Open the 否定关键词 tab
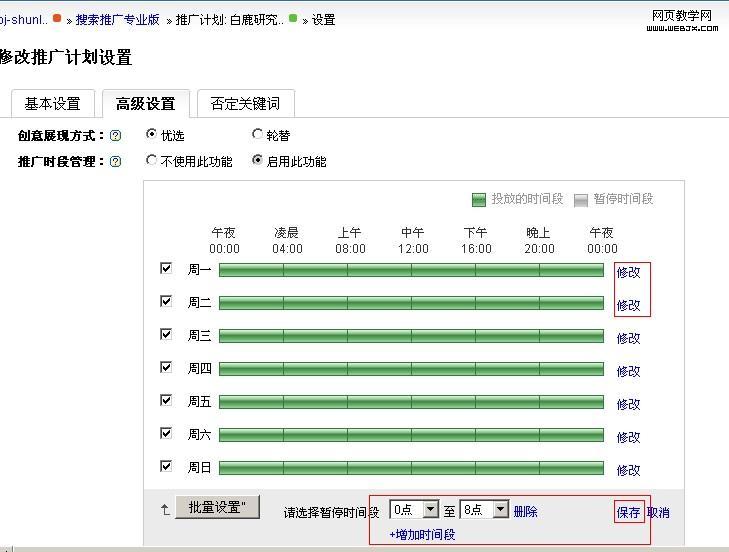 [245, 103]
